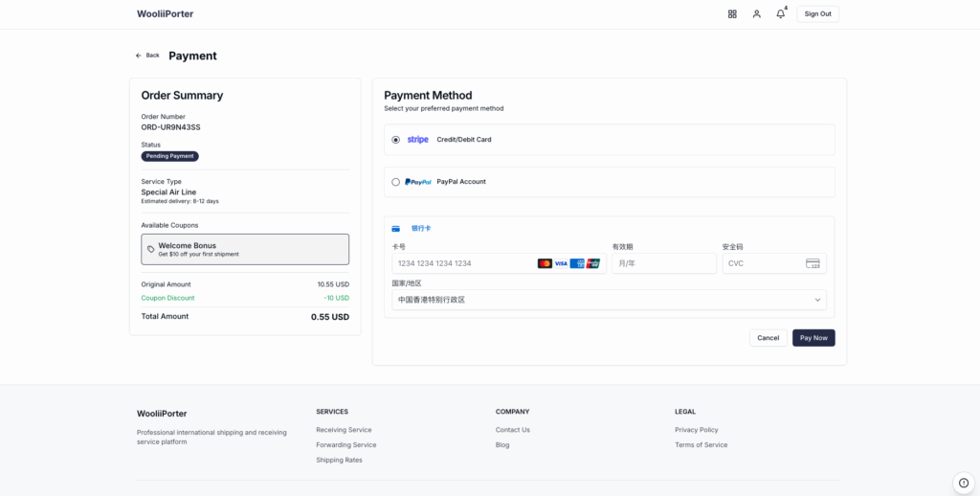This screenshot has height=496, width=980.
Task: Click the Stripe logo
Action: click(x=418, y=140)
